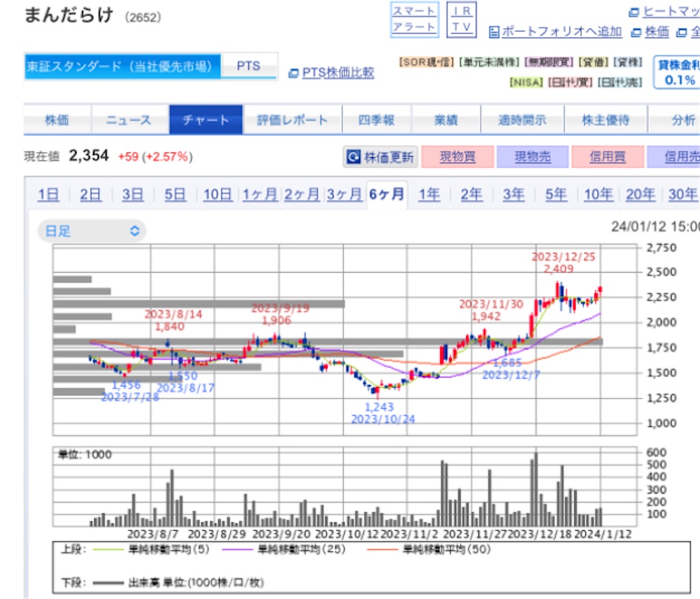Switch to the ニュース tab
The height and width of the screenshot is (599, 700).
129,120
